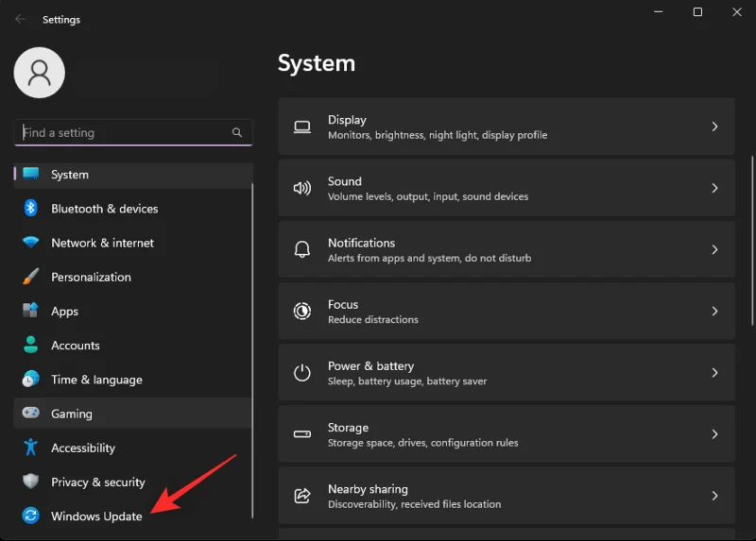Expand Nearby sharing chevron
Viewport: 756px width, 541px height.
click(714, 496)
